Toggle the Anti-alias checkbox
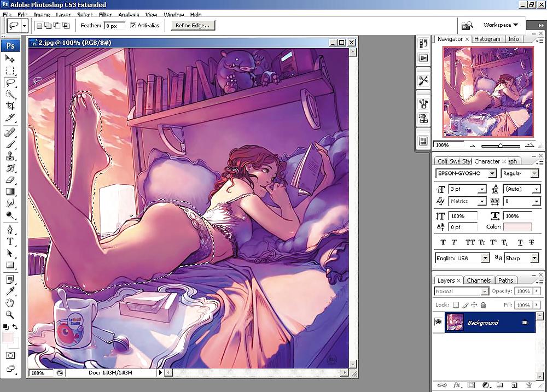 point(133,25)
